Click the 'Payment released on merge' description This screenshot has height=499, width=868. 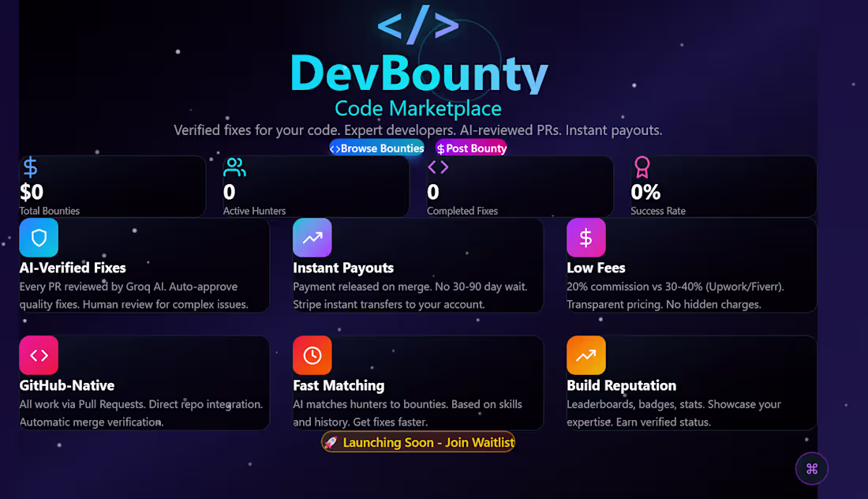point(410,295)
